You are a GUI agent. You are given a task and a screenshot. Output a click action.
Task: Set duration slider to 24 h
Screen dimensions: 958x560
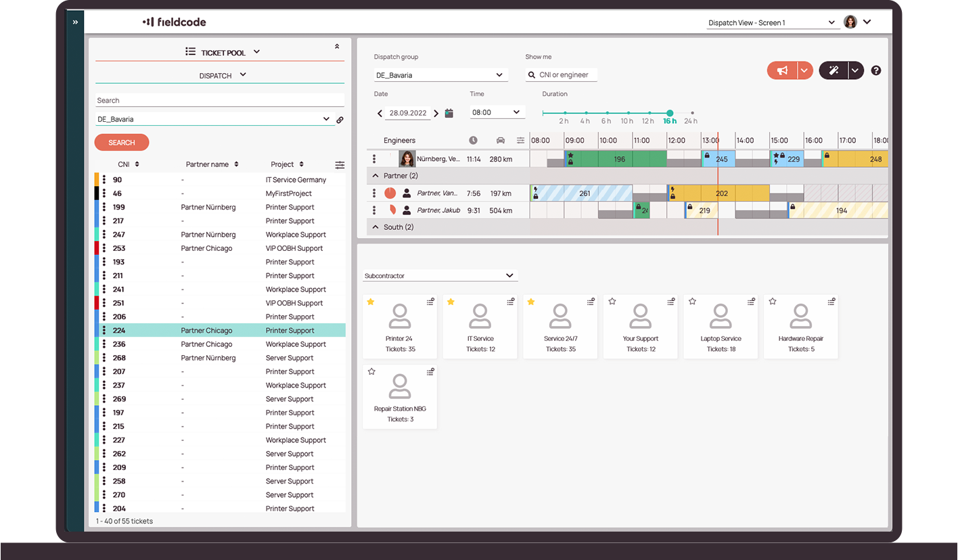coord(692,113)
